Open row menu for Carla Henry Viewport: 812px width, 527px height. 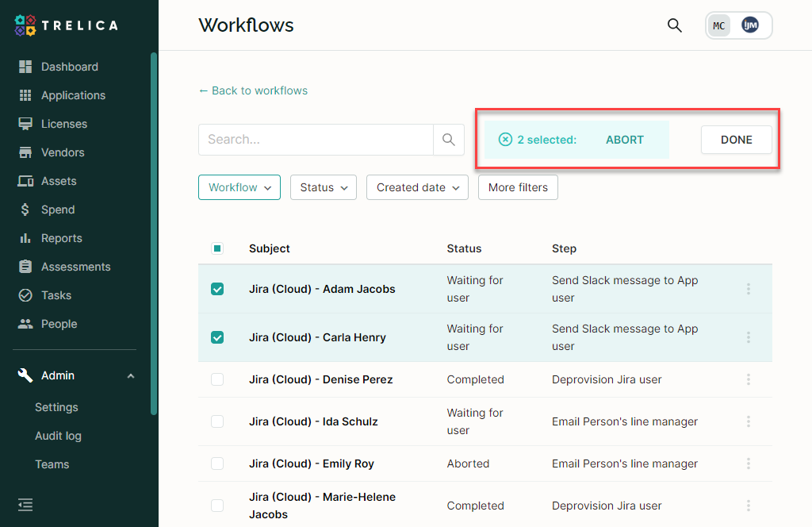pyautogui.click(x=749, y=337)
